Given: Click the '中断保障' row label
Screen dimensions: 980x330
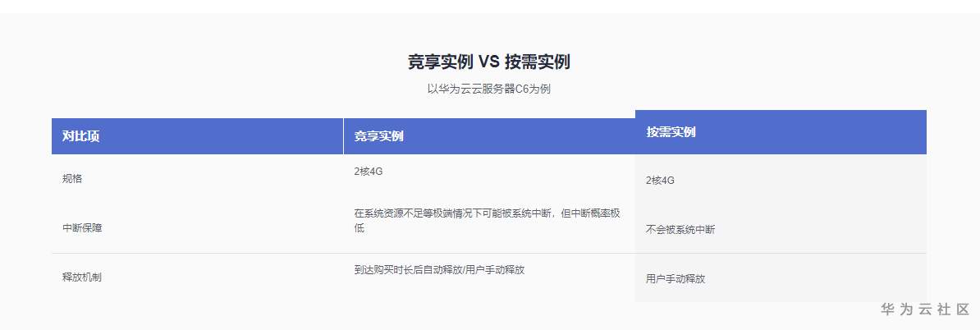Looking at the screenshot, I should tap(82, 228).
